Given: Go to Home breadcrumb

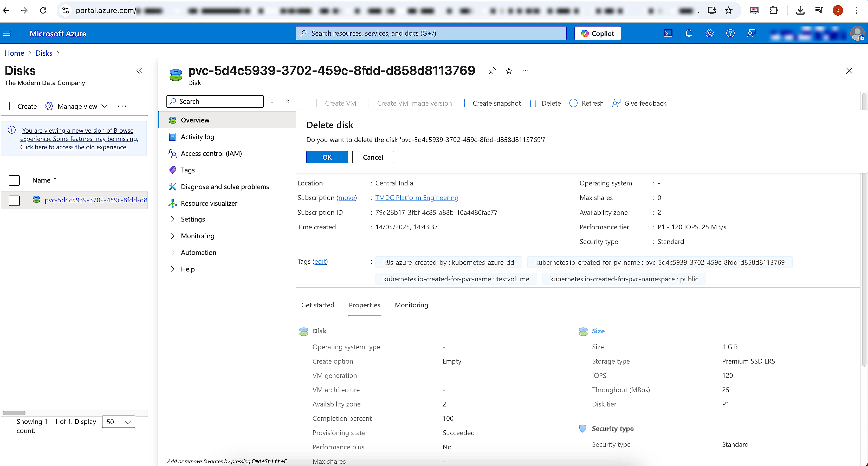Looking at the screenshot, I should 14,53.
